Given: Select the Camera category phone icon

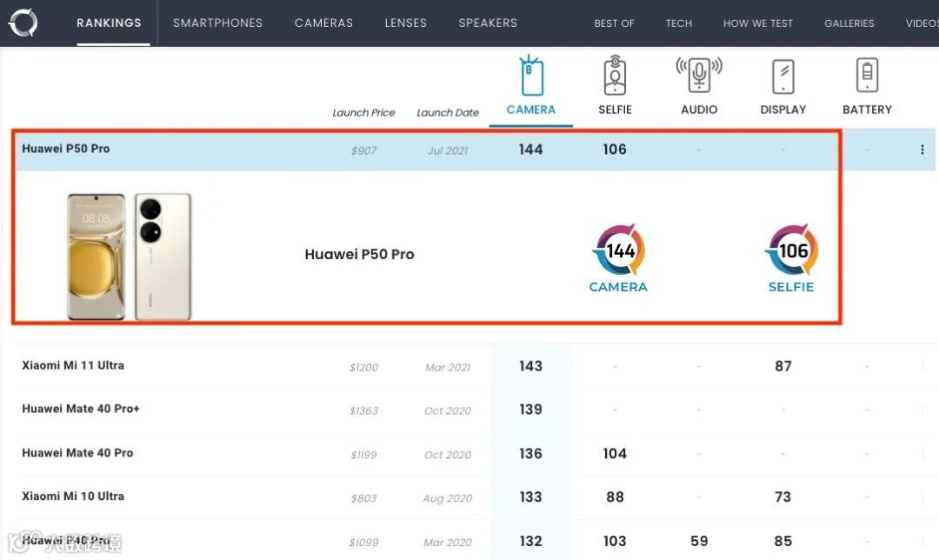Looking at the screenshot, I should [x=531, y=76].
